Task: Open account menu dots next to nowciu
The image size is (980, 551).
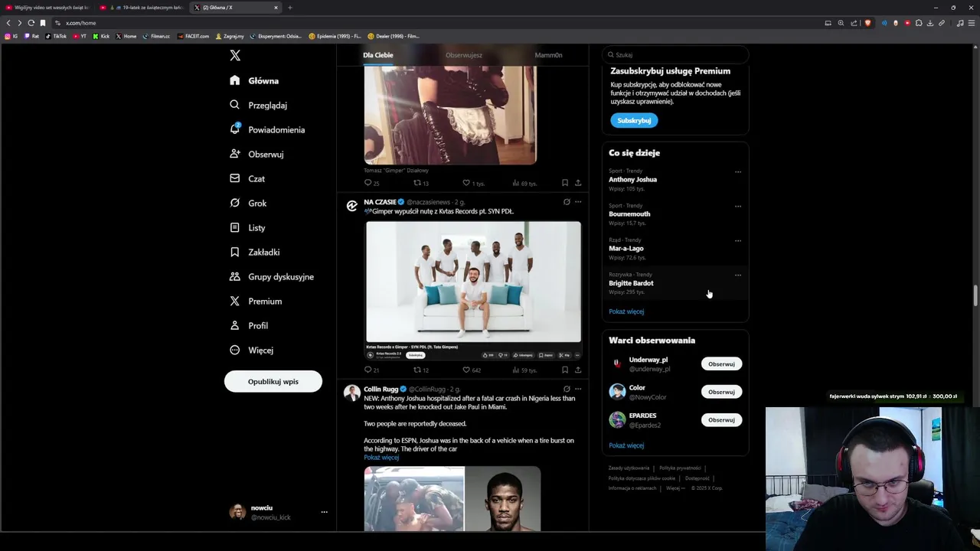Action: pyautogui.click(x=324, y=512)
